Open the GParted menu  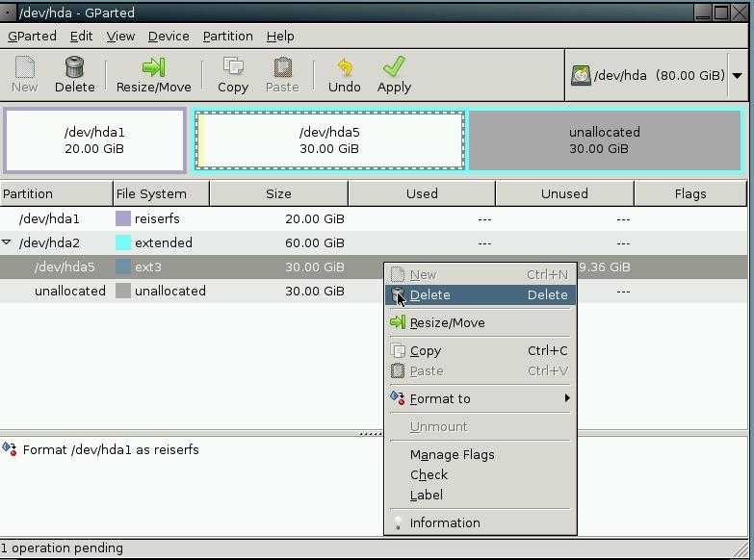click(32, 36)
